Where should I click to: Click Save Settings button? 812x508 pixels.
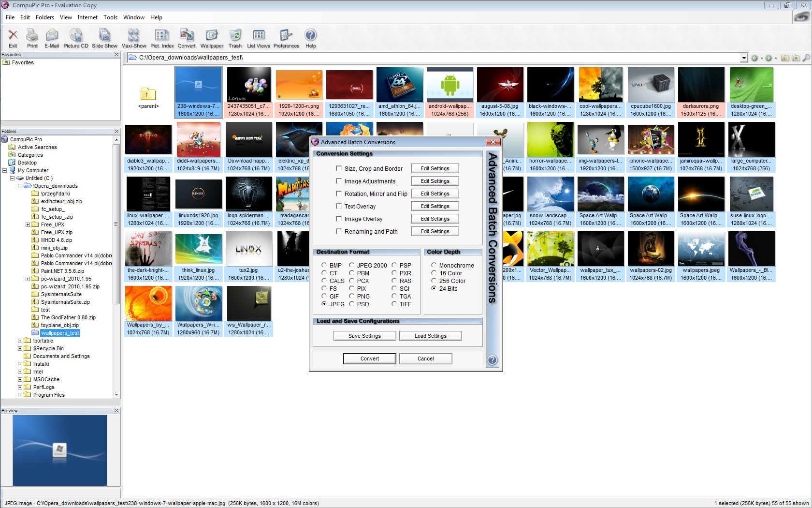point(365,336)
